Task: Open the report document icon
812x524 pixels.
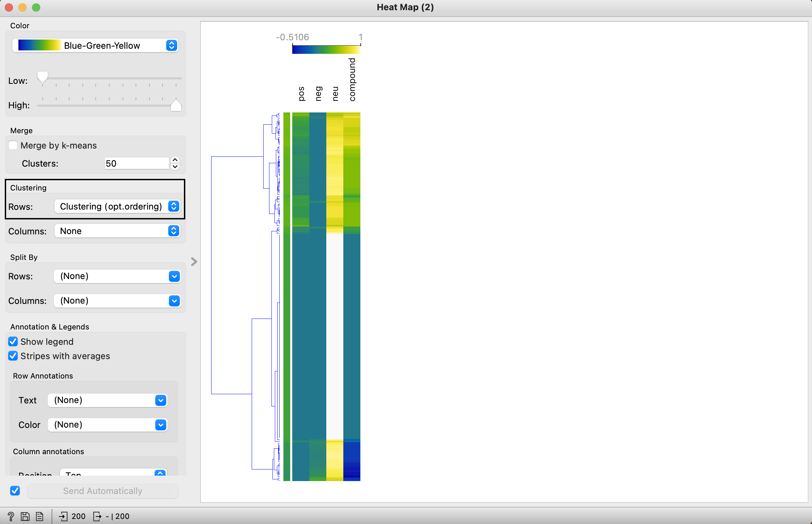Action: (40, 517)
